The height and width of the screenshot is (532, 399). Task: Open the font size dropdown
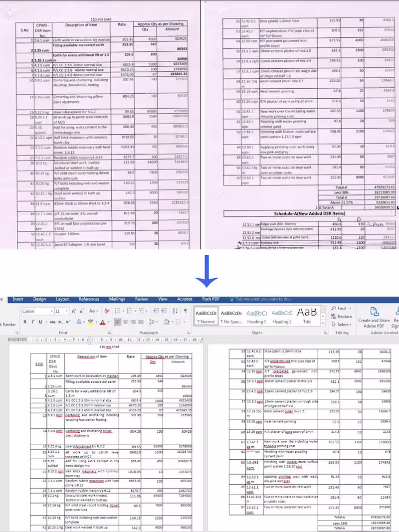coord(66,311)
